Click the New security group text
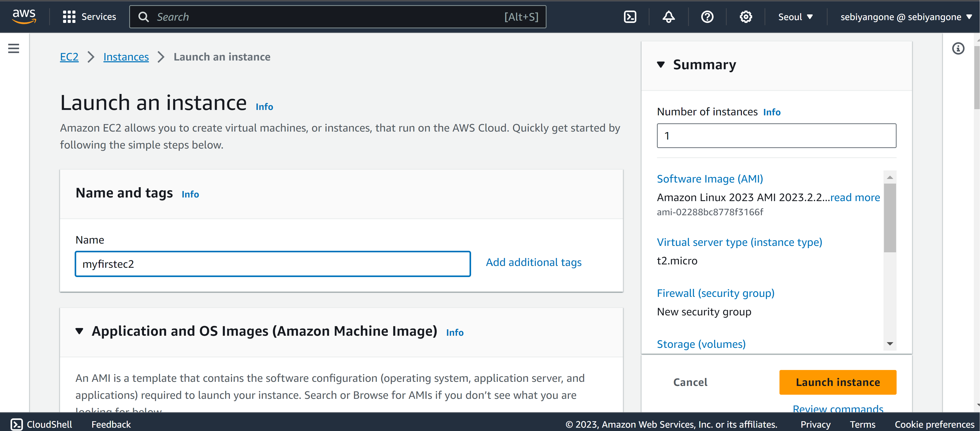Screen dimensions: 980x431 [x=704, y=312]
